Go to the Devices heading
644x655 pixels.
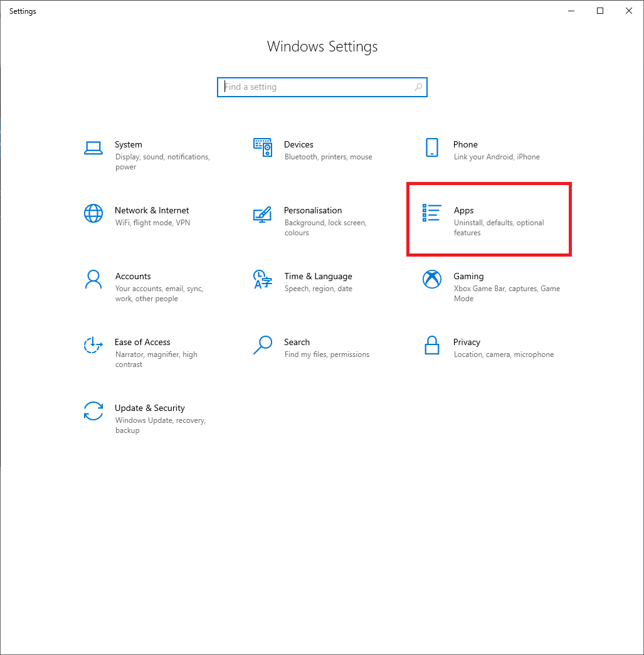tap(298, 144)
